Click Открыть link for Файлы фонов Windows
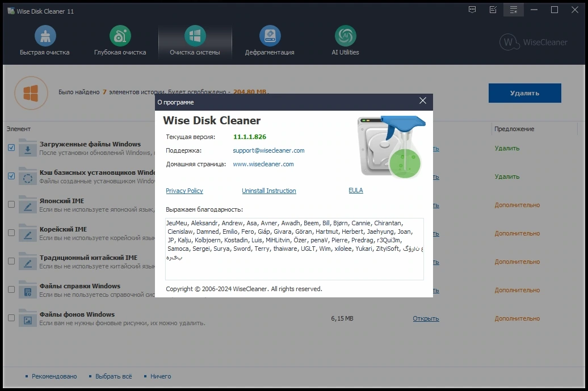Viewport: 588px width, 391px height. pyautogui.click(x=426, y=319)
